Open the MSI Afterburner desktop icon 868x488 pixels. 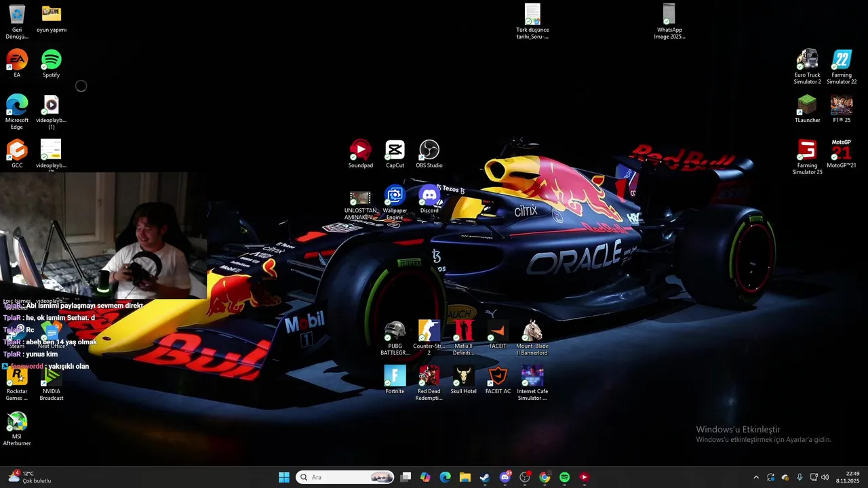point(17,428)
